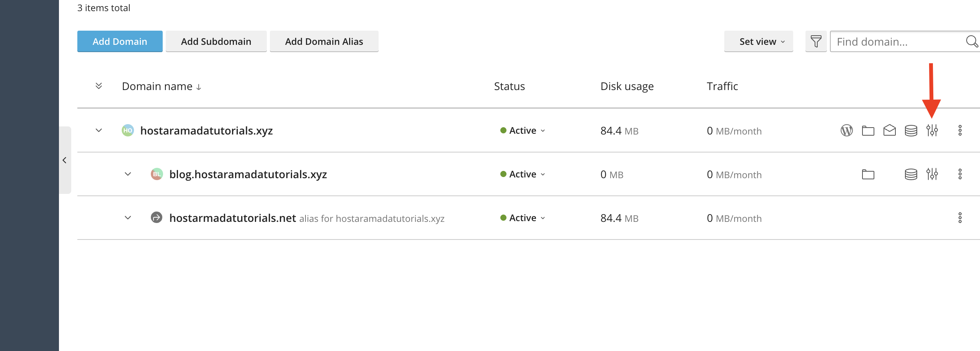The image size is (980, 351).
Task: Expand the hostarmadatutorials.net alias row
Action: [128, 218]
